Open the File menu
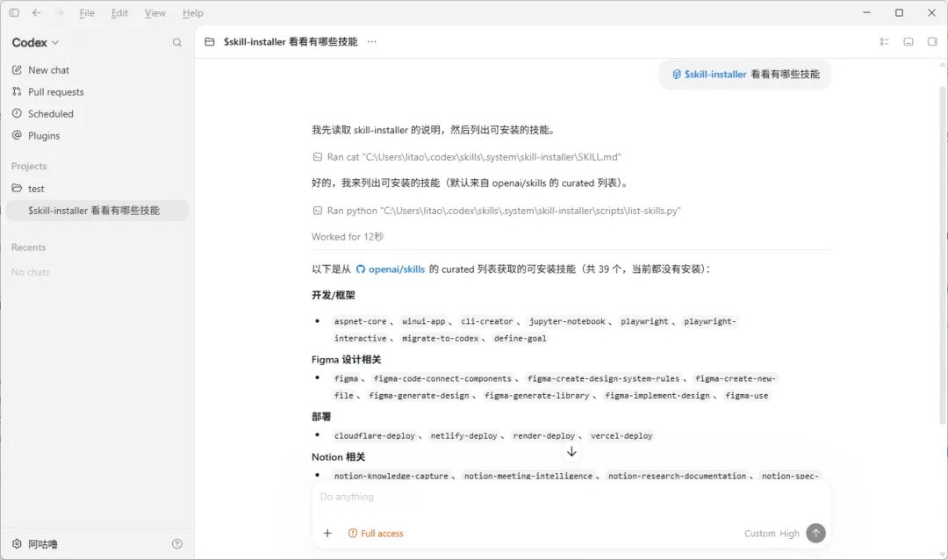 tap(87, 12)
